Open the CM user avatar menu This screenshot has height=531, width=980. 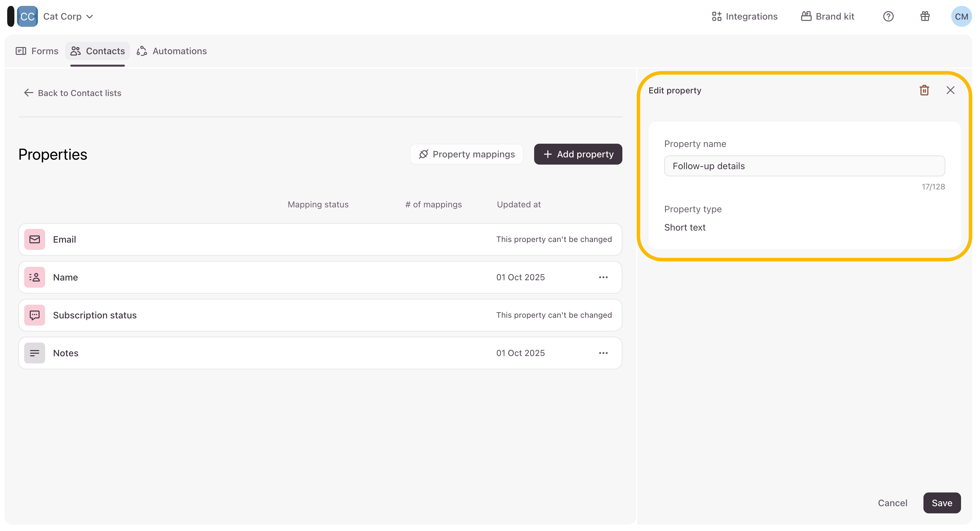coord(961,16)
